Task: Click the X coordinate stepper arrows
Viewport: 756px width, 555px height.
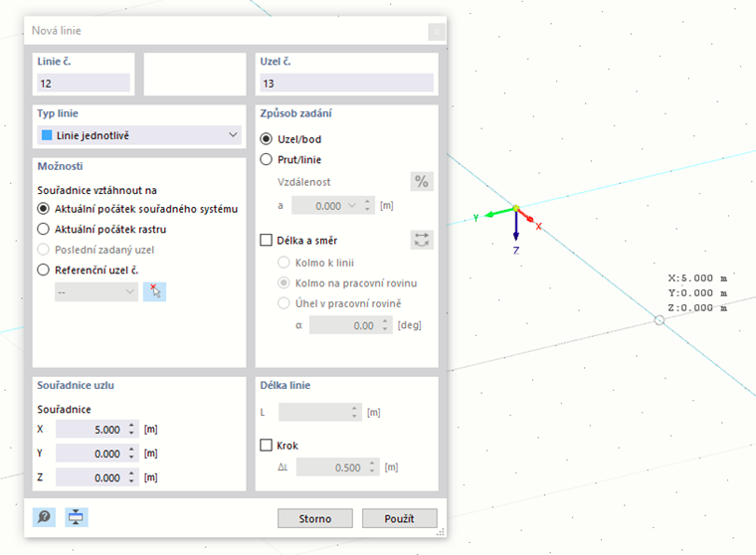Action: pos(131,429)
